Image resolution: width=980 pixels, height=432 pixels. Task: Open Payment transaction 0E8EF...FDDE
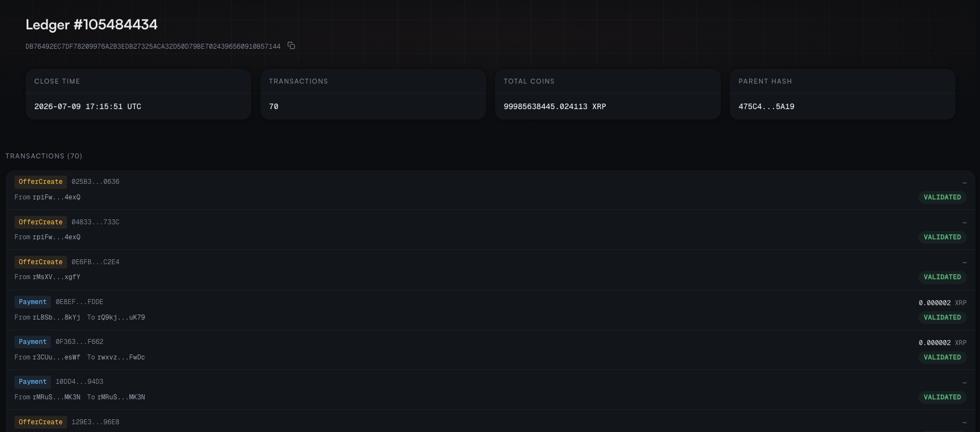[79, 302]
